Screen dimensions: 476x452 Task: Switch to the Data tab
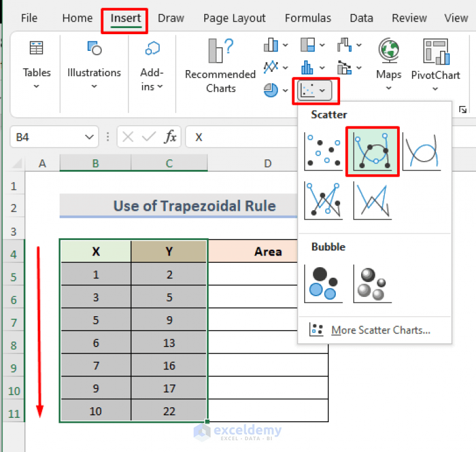[x=361, y=18]
